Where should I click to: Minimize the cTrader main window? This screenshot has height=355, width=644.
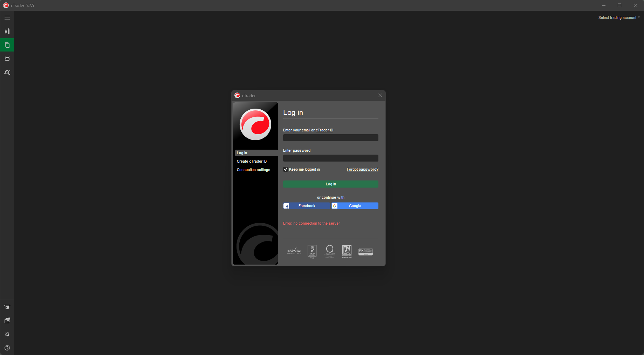tap(604, 5)
